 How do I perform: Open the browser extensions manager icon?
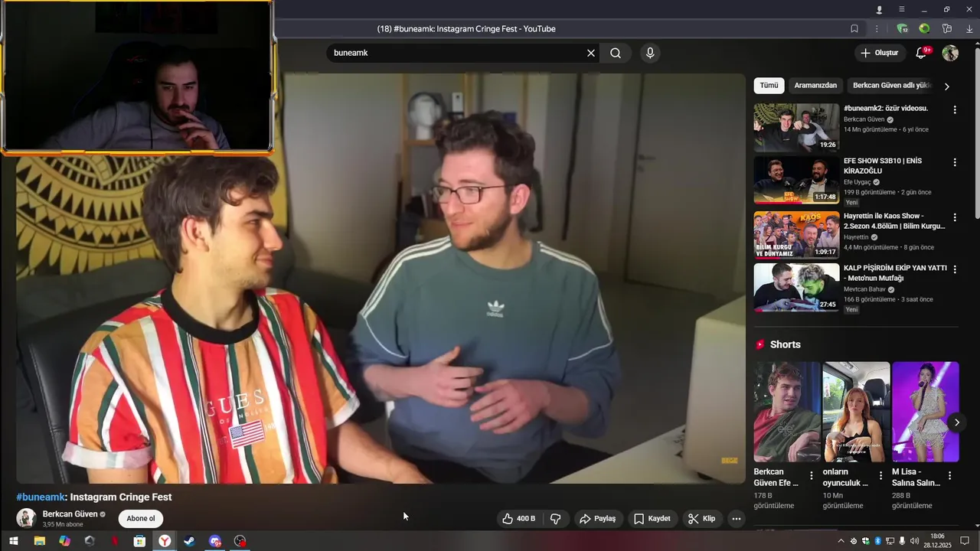tap(947, 29)
